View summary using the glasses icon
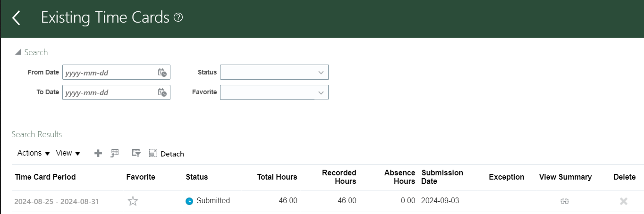The height and width of the screenshot is (214, 644). (565, 201)
